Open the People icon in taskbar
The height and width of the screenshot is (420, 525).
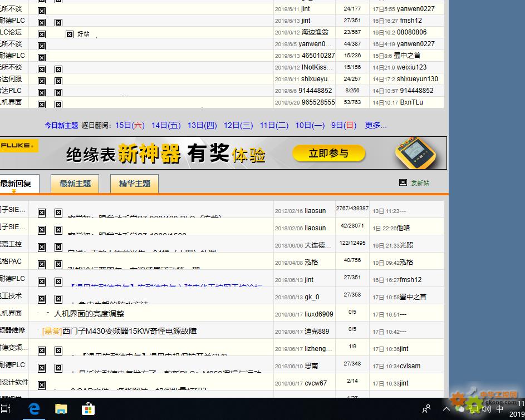[426, 409]
